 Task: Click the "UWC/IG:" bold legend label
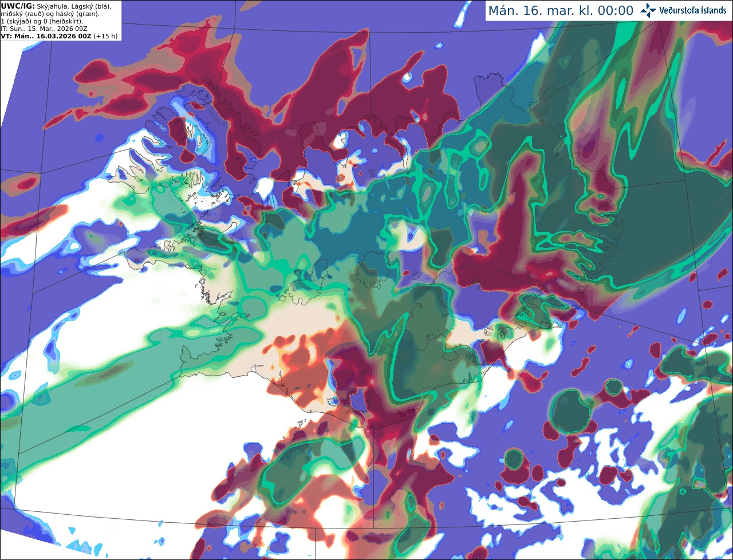pyautogui.click(x=18, y=6)
